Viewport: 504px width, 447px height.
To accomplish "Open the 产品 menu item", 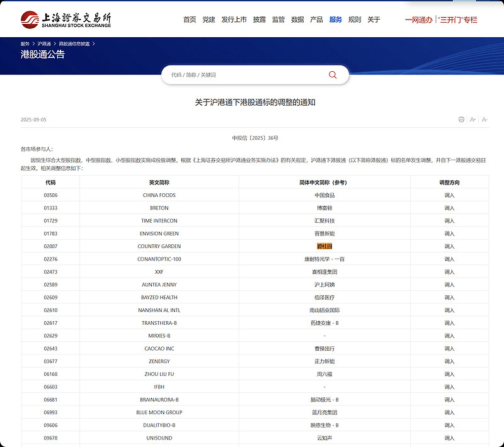I will coord(316,20).
